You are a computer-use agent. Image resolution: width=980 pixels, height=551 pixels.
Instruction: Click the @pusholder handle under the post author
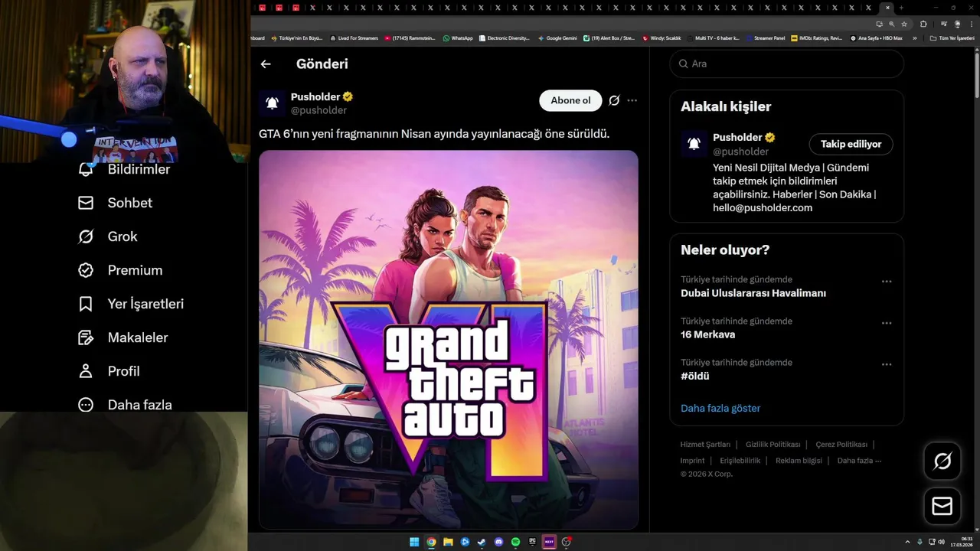[318, 110]
